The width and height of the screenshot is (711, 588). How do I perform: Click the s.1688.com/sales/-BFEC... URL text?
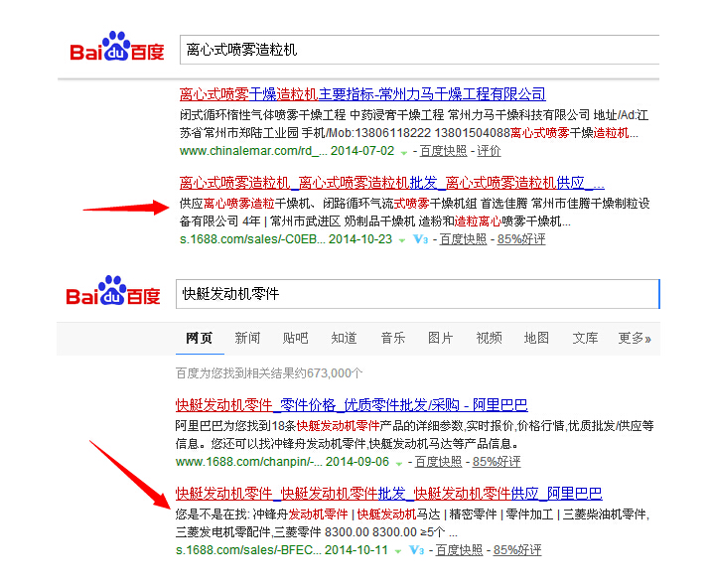[x=248, y=550]
